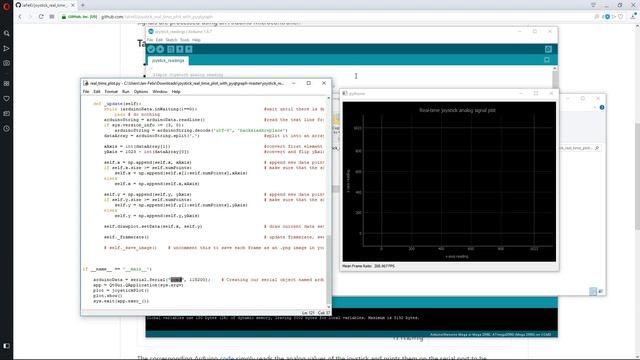This screenshot has width=640, height=360.
Task: Click the GitHub, Inc. security badge
Action: point(80,17)
